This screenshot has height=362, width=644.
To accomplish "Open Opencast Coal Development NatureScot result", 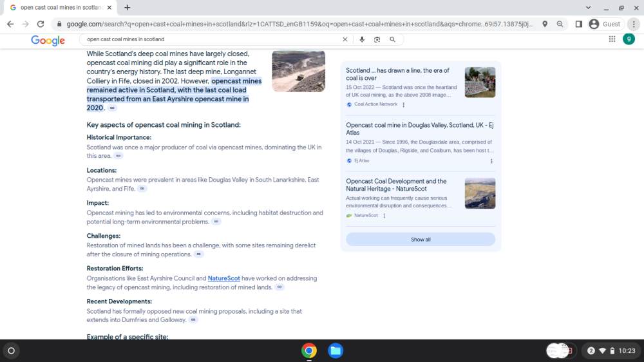I will pos(396,185).
